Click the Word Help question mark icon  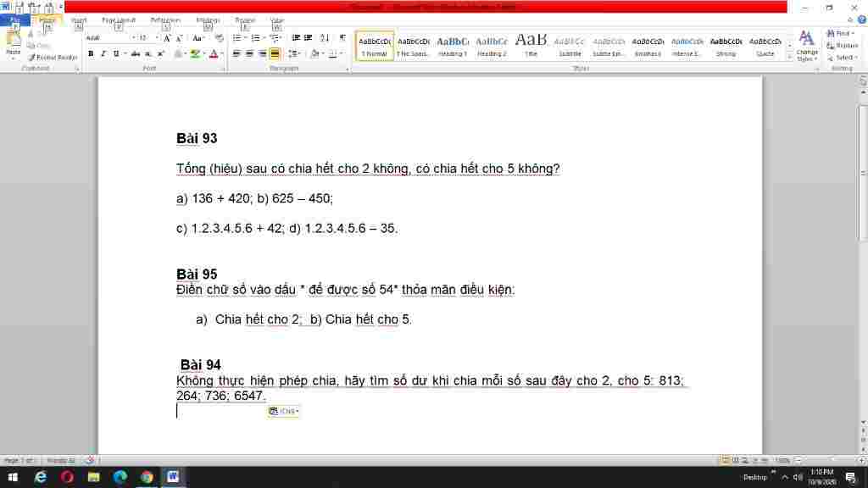[861, 19]
